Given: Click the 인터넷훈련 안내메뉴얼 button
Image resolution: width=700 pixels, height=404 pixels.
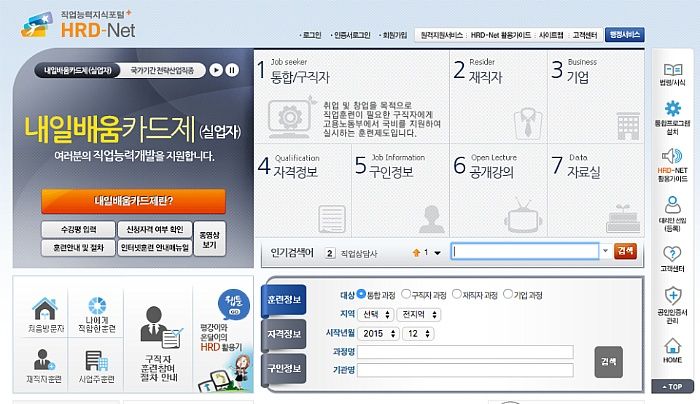Looking at the screenshot, I should coord(155,247).
